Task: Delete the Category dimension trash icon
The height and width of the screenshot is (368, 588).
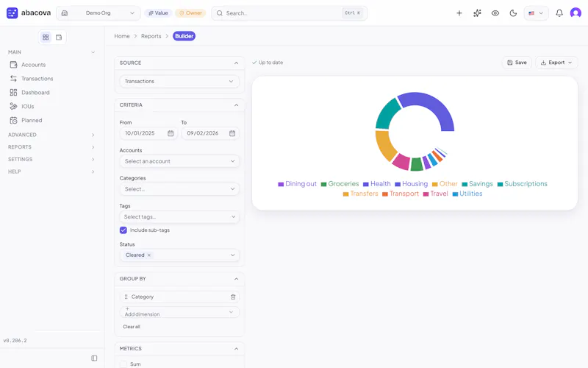Action: pyautogui.click(x=233, y=297)
